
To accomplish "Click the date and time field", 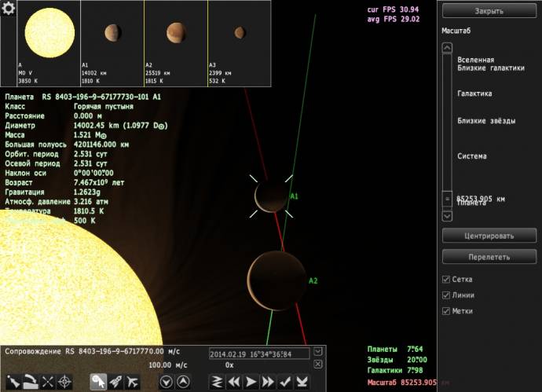I will [259, 354].
